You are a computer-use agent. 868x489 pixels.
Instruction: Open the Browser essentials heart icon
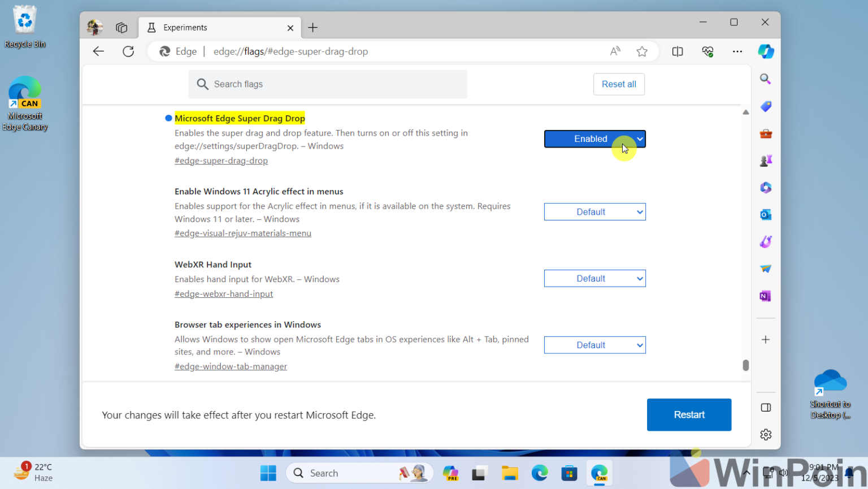click(x=708, y=51)
